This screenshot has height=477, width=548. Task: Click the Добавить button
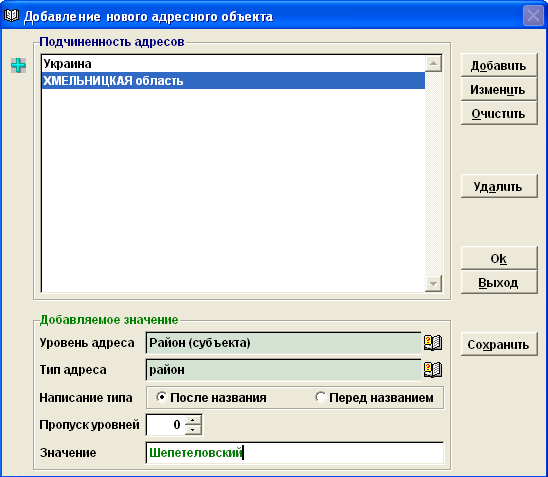[x=499, y=65]
